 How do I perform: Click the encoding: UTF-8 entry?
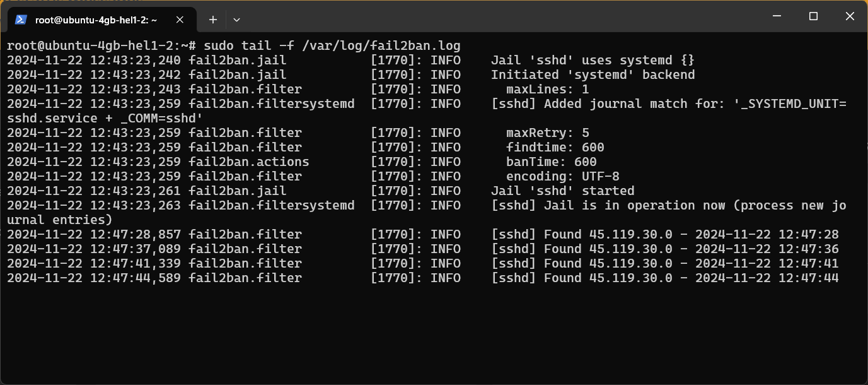[x=558, y=176]
